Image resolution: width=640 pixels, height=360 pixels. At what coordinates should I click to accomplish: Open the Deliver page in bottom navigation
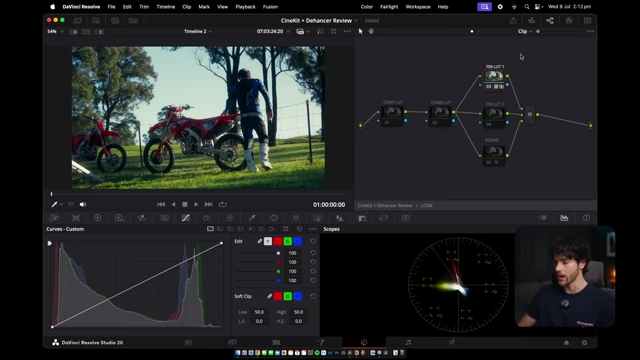(x=452, y=342)
